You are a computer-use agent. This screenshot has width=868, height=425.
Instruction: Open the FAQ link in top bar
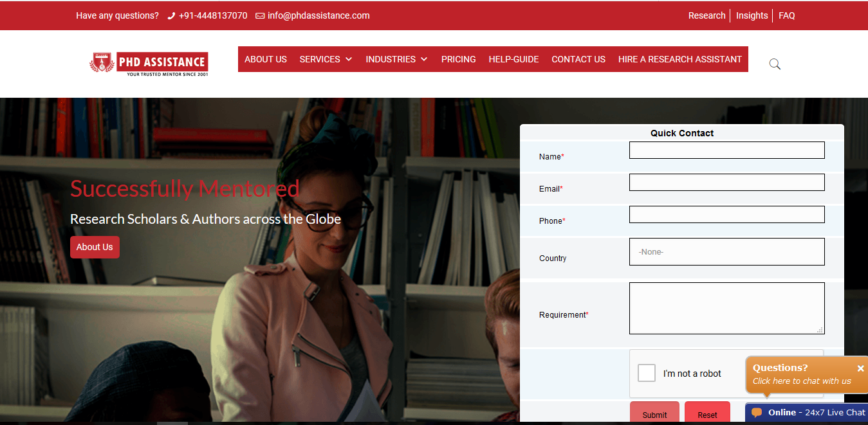[x=786, y=15]
